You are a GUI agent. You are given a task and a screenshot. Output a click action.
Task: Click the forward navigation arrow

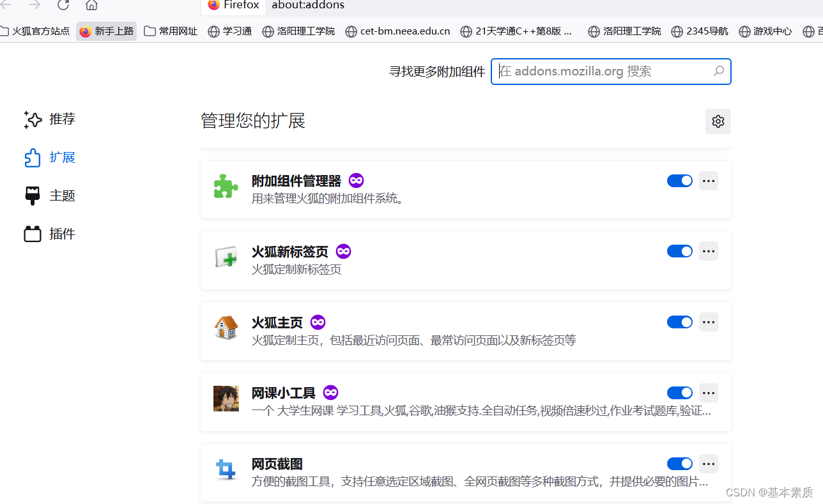pyautogui.click(x=35, y=5)
